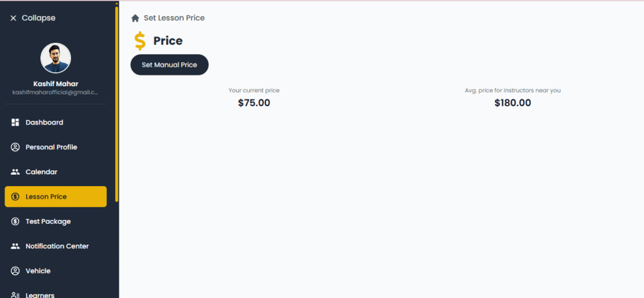Click the Dashboard grid icon

click(16, 123)
